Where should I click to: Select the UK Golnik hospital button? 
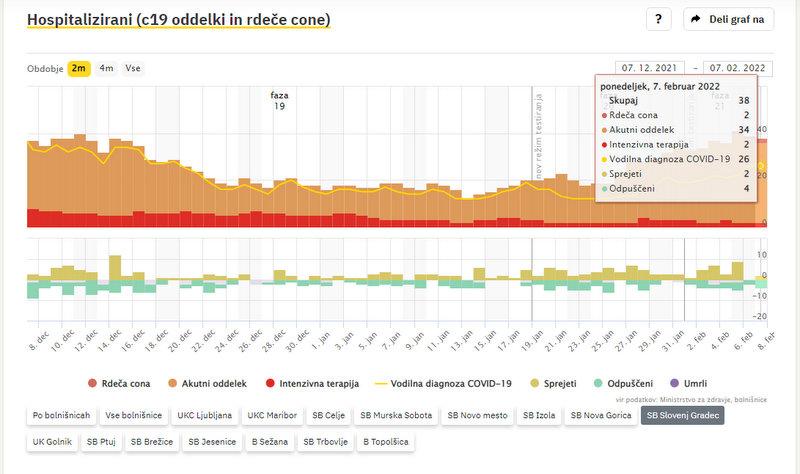coord(50,440)
